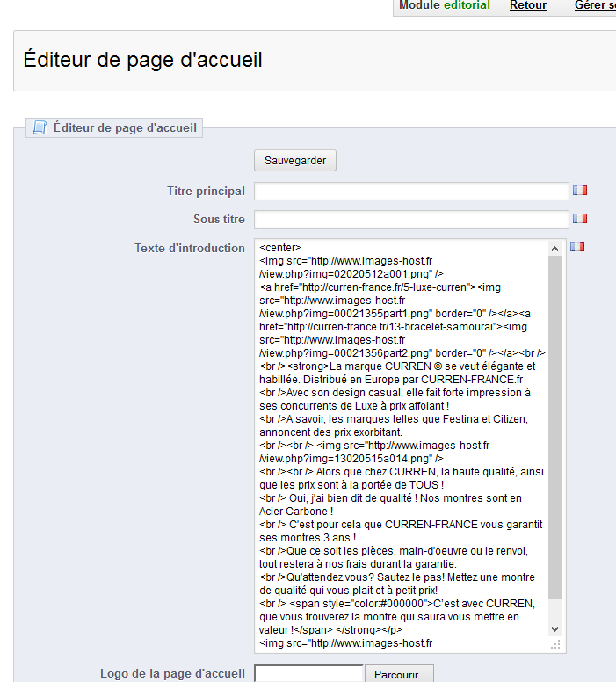Viewport: 616px width, 682px height.
Task: Click the 'Logo de la page d'accueil' label
Action: (x=172, y=673)
